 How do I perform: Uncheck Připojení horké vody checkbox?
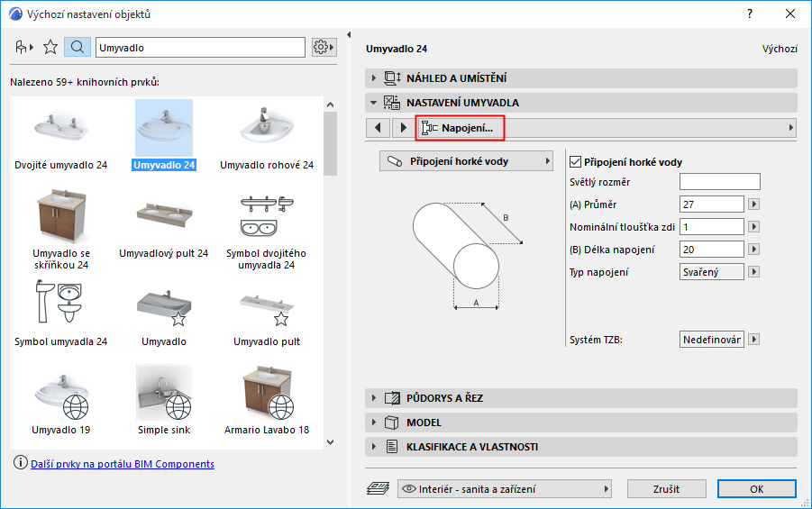[x=575, y=162]
